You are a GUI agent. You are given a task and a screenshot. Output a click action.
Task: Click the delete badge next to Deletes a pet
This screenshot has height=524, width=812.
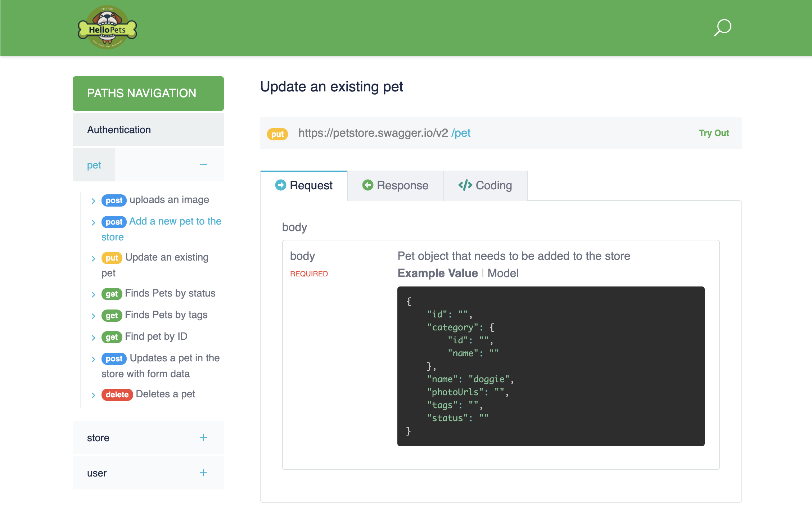(x=117, y=394)
